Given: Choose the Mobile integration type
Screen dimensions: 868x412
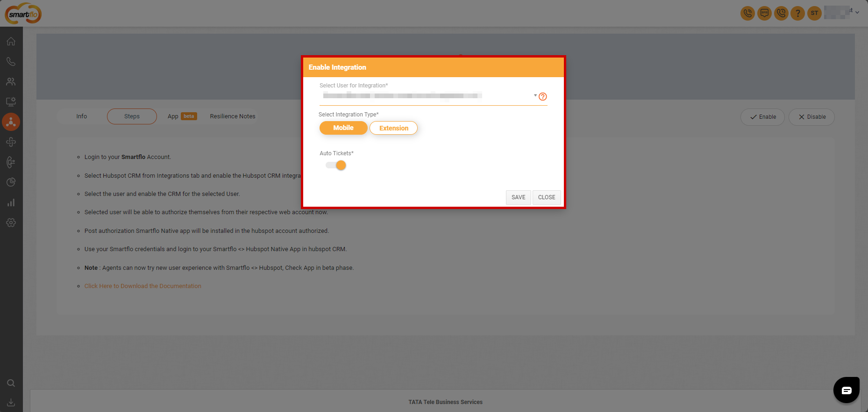Looking at the screenshot, I should [343, 128].
